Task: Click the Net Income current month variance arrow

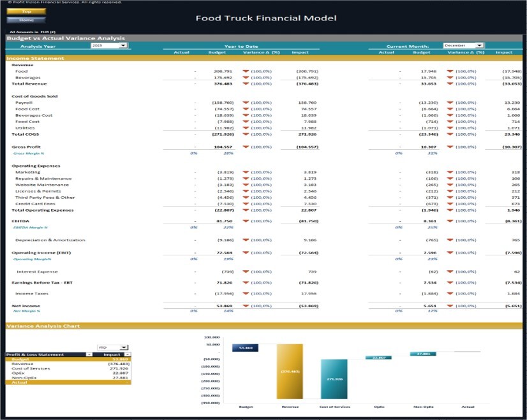Action: coord(450,306)
